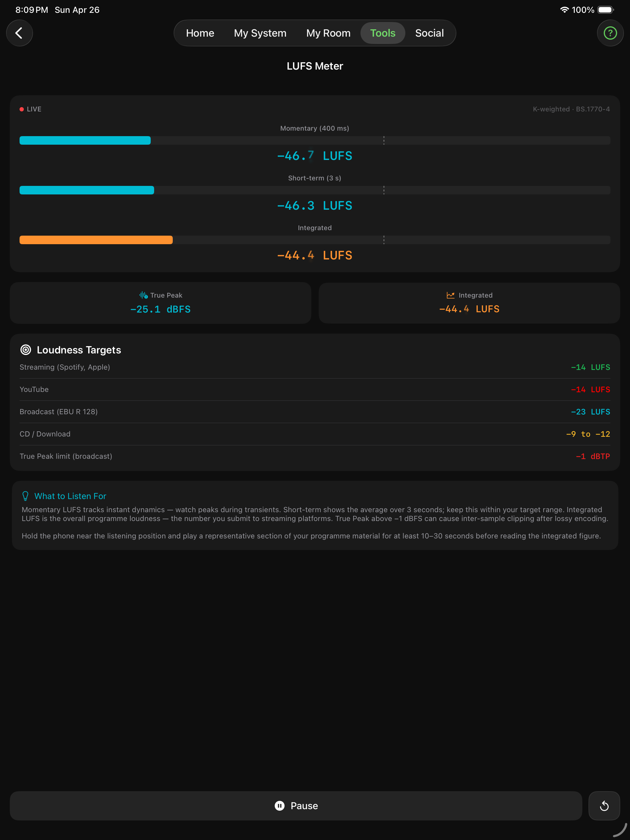Switch to the My Room tab
This screenshot has width=630, height=840.
pos(328,33)
